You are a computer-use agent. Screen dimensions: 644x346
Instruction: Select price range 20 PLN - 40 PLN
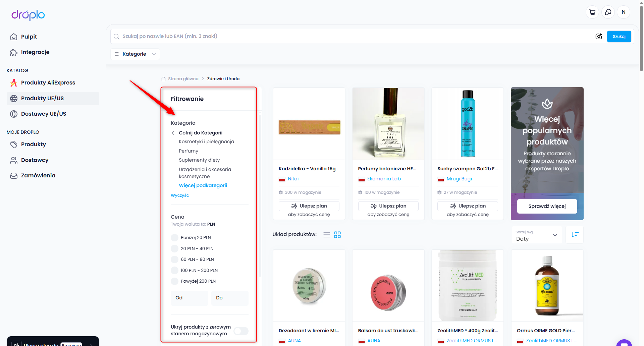coord(174,249)
